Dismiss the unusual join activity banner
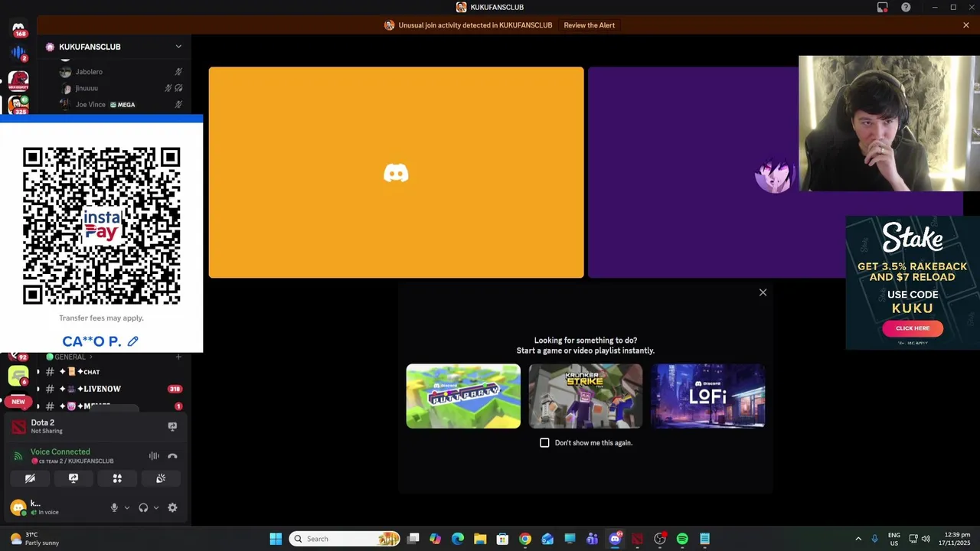This screenshot has height=551, width=980. click(966, 25)
